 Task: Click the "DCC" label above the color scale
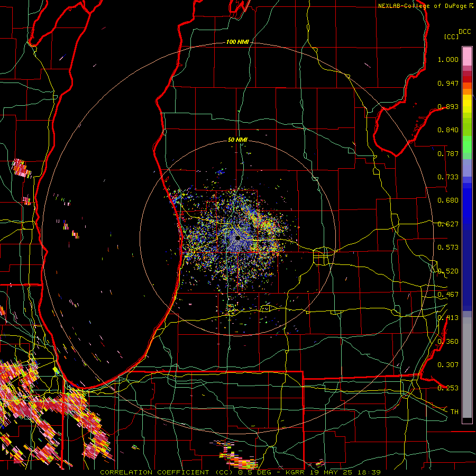click(464, 32)
